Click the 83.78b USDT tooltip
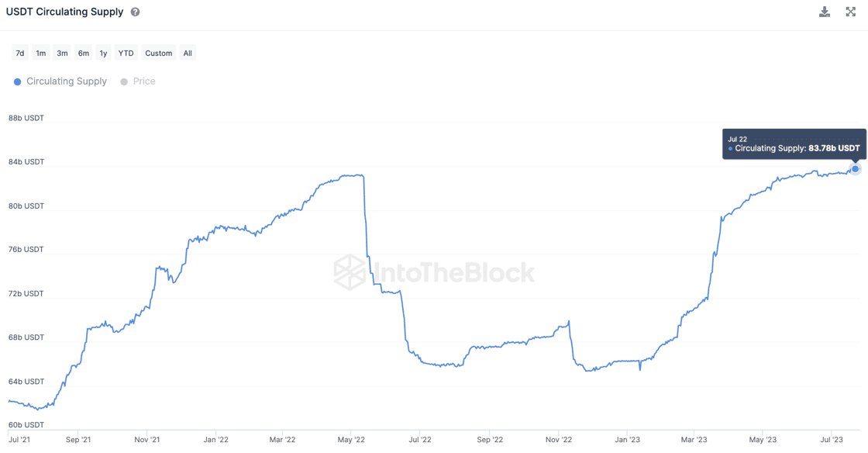 [x=794, y=144]
